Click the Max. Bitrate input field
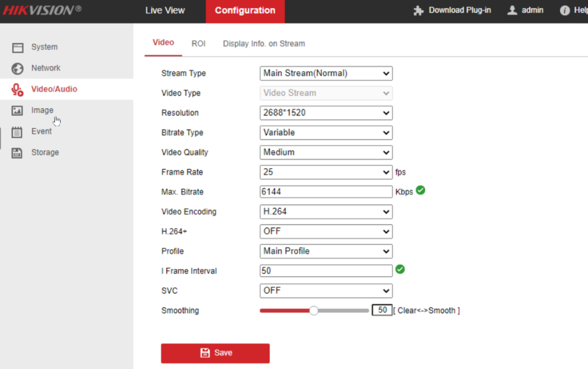The height and width of the screenshot is (369, 588). pos(326,192)
